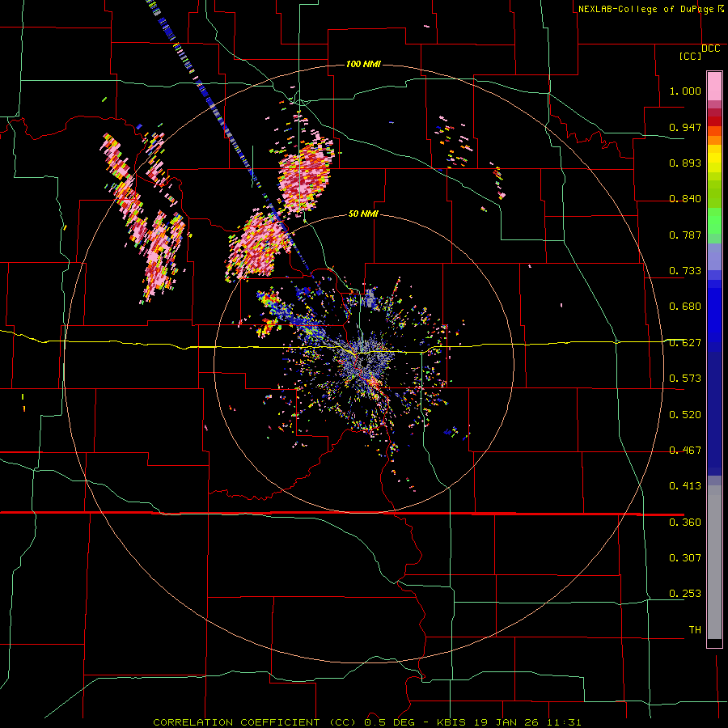Click the 0.947 scale value
The width and height of the screenshot is (728, 728).
[685, 127]
